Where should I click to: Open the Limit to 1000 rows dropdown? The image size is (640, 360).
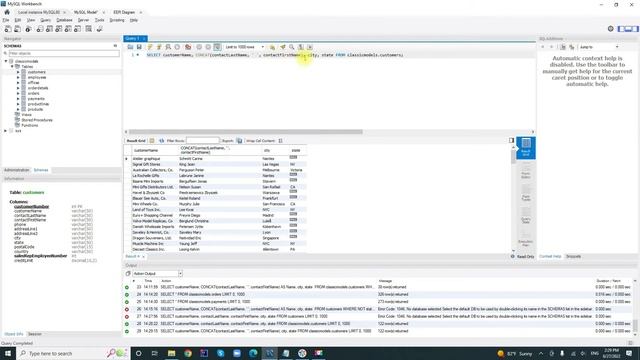(245, 47)
